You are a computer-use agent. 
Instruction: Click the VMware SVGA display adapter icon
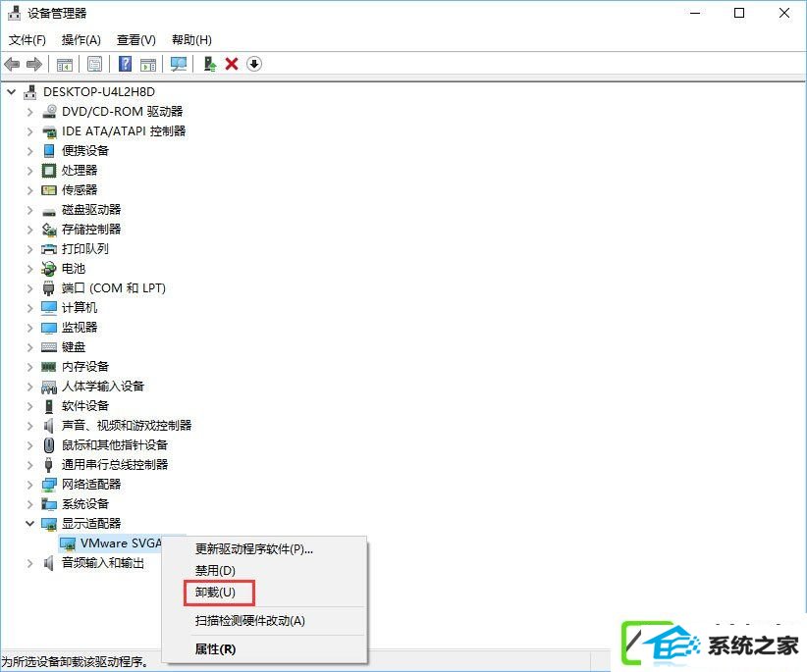coord(68,543)
